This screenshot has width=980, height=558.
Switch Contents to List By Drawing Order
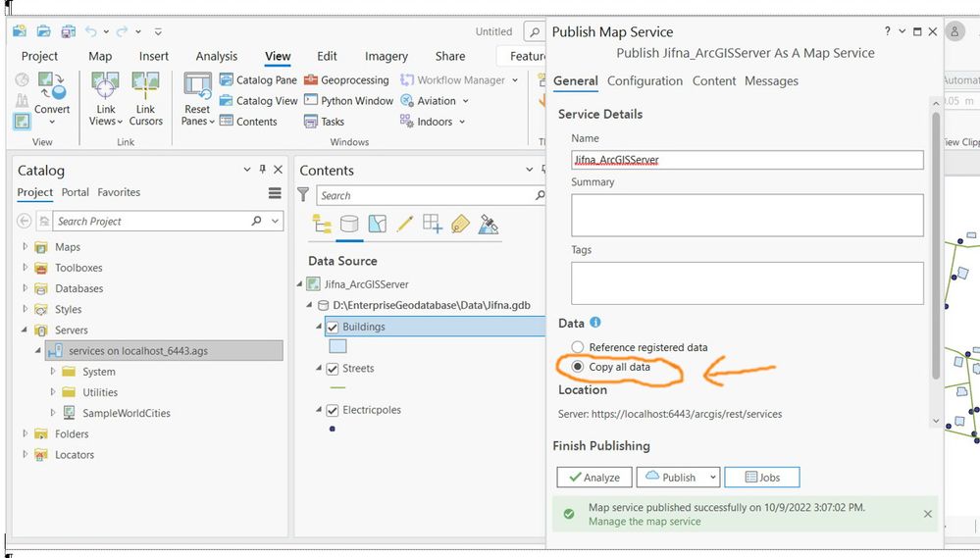322,225
